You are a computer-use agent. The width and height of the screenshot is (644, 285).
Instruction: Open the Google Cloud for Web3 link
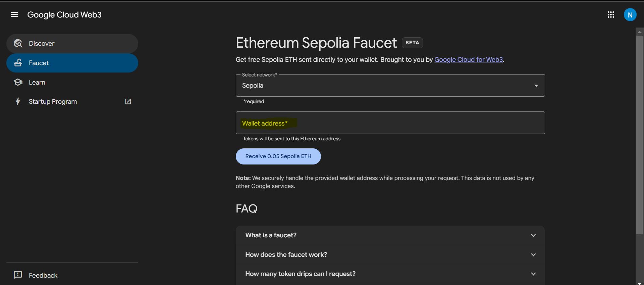pyautogui.click(x=468, y=60)
